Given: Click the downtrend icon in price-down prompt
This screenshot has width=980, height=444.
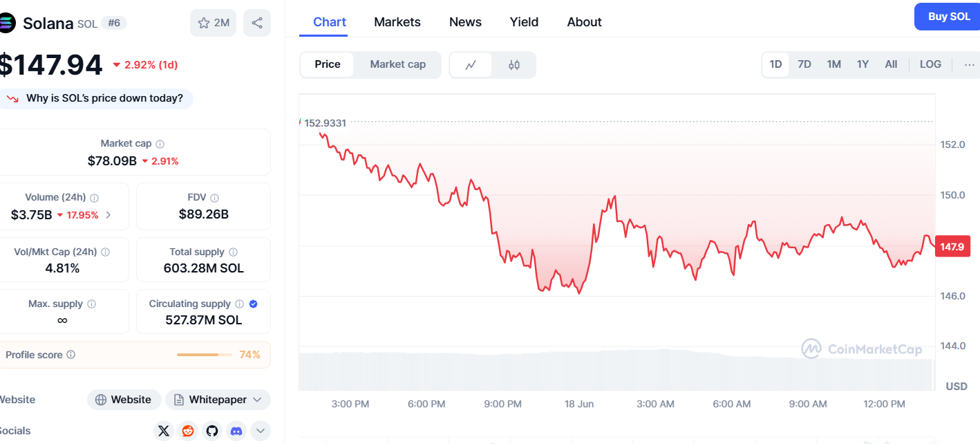Looking at the screenshot, I should coord(12,99).
